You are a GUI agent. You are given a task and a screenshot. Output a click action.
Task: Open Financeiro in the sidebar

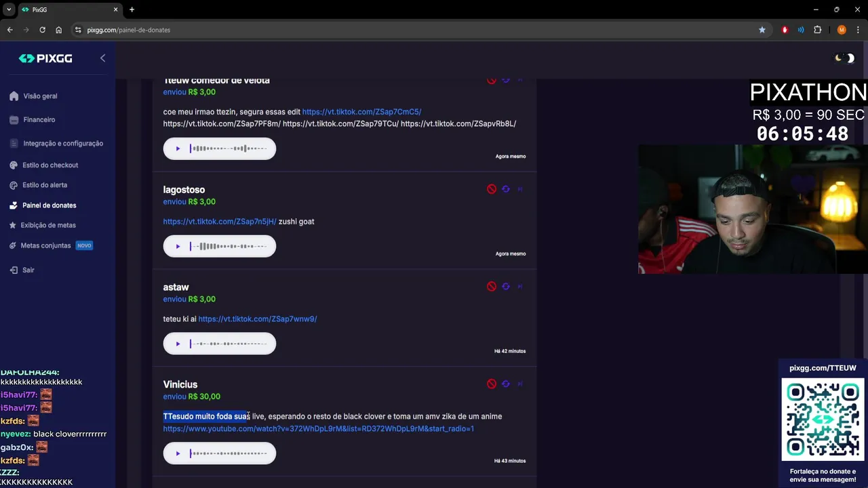(x=39, y=119)
